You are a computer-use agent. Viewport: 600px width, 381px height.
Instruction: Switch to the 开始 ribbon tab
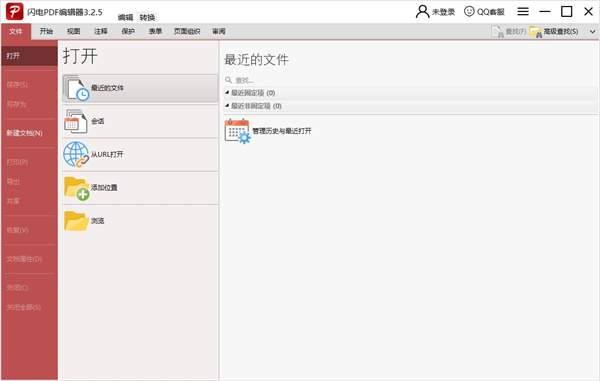pos(46,31)
